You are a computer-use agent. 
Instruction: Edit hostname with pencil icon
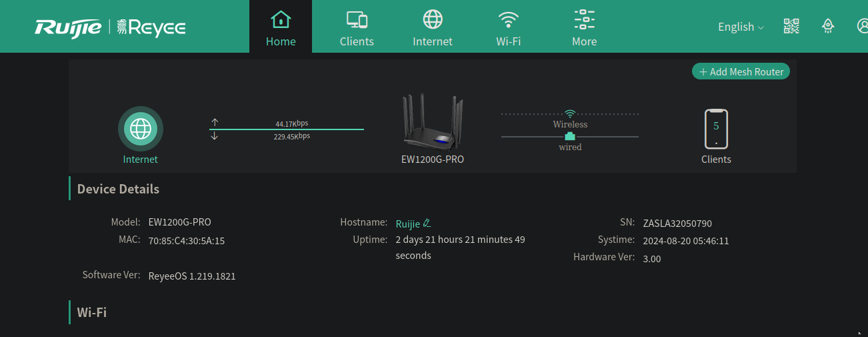(x=427, y=223)
